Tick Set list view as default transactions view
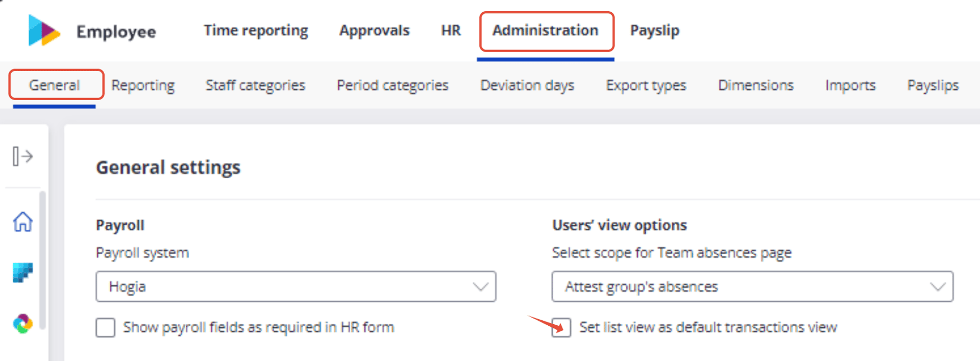This screenshot has width=980, height=361. click(561, 327)
